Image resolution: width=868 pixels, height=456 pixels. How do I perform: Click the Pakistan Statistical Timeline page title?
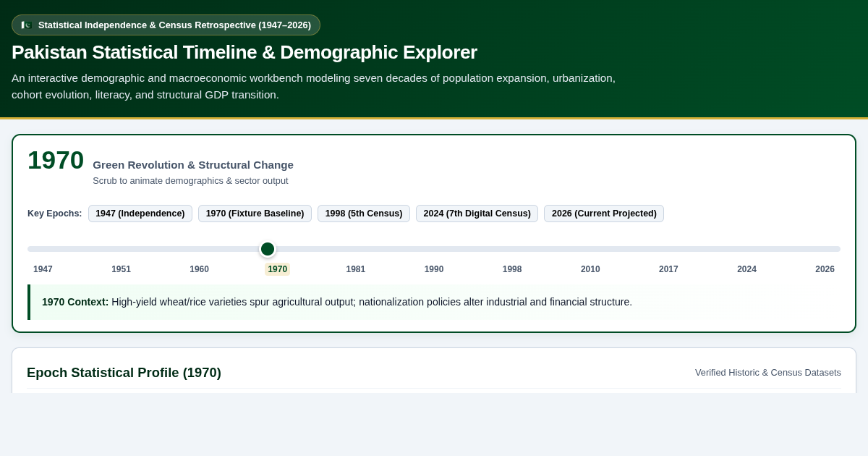tap(244, 52)
